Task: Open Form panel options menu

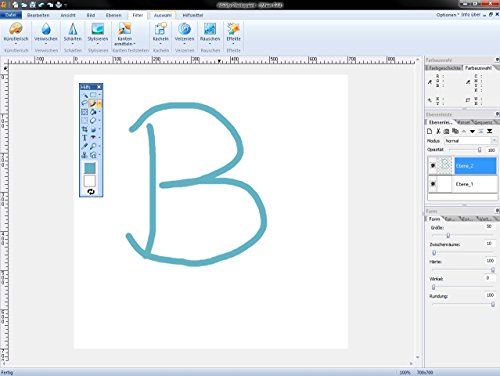Action: tap(497, 211)
